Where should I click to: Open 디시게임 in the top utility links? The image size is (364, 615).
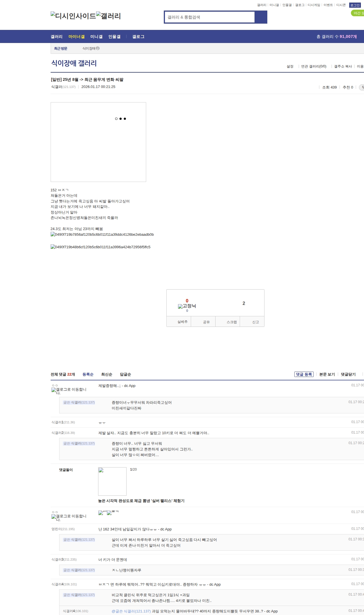[314, 5]
